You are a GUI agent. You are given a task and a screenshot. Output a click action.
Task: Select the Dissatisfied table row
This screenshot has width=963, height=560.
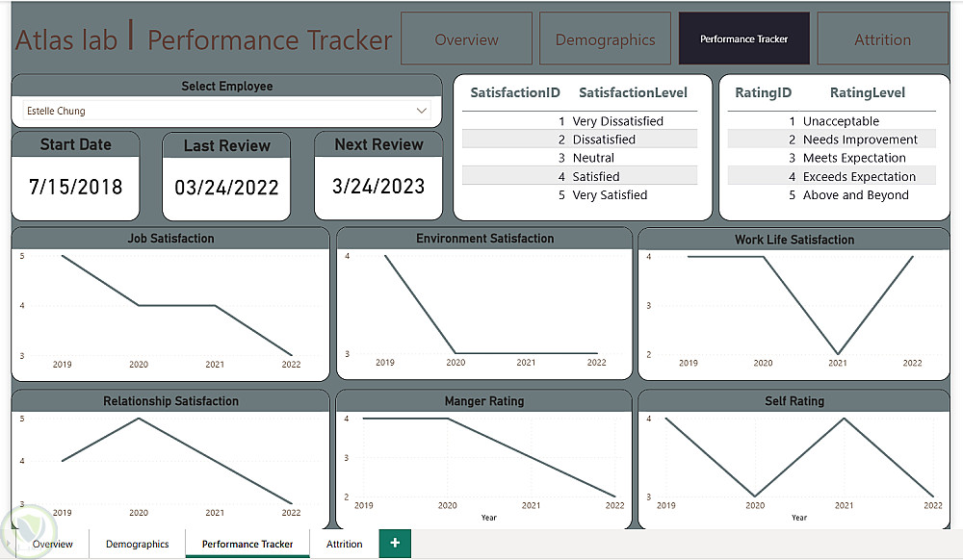580,140
